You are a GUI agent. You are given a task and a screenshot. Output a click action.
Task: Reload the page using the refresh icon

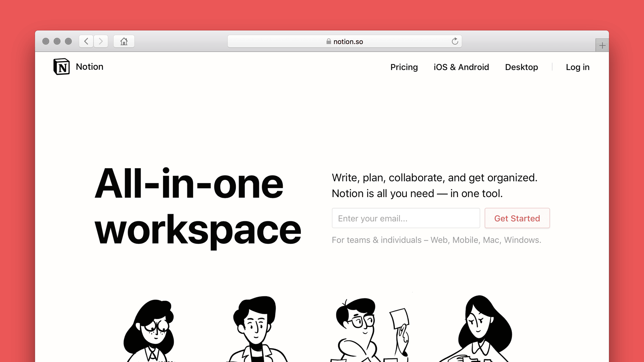pyautogui.click(x=454, y=41)
